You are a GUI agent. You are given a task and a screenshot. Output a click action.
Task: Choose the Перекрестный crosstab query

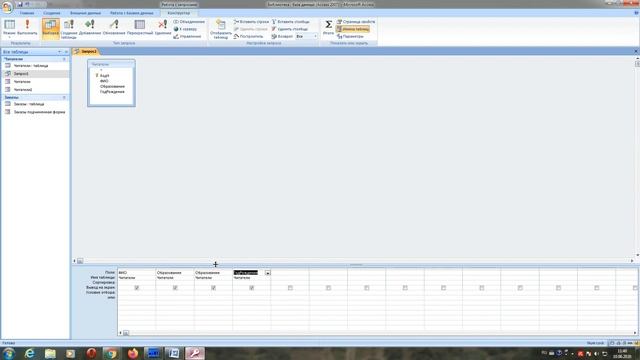140,27
